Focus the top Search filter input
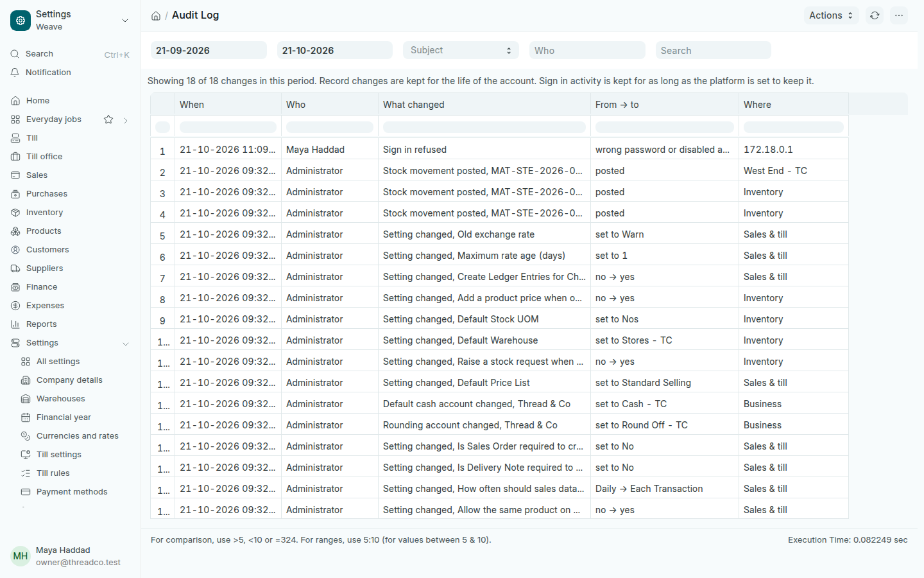Viewport: 924px width, 578px height. 714,50
